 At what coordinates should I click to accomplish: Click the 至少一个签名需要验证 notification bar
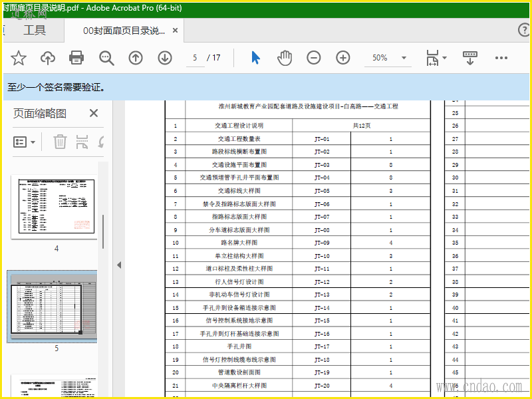[266, 87]
